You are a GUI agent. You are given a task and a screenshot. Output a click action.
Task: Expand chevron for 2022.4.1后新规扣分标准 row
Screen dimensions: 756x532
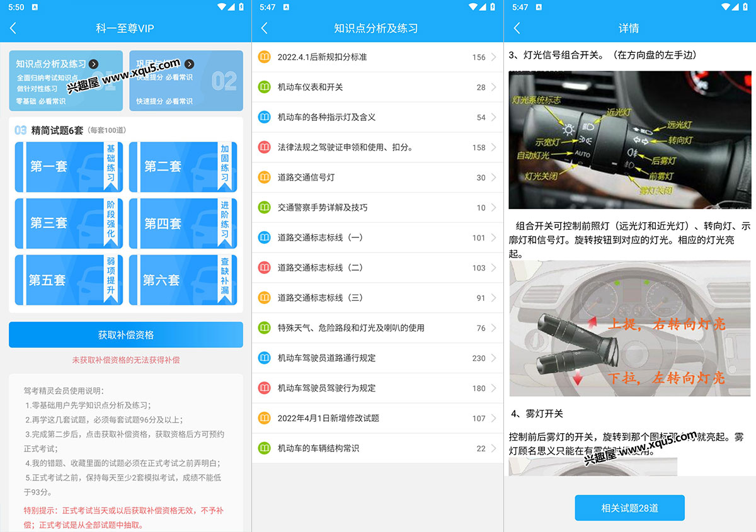click(493, 57)
